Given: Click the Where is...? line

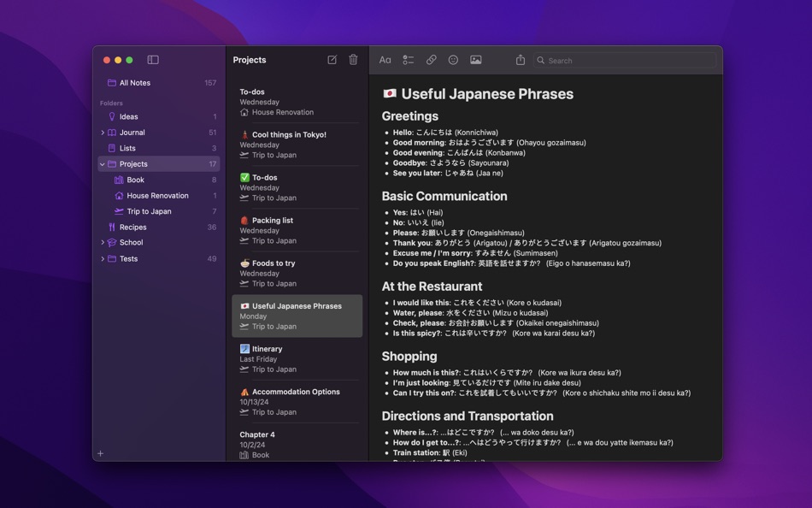Looking at the screenshot, I should click(x=483, y=432).
